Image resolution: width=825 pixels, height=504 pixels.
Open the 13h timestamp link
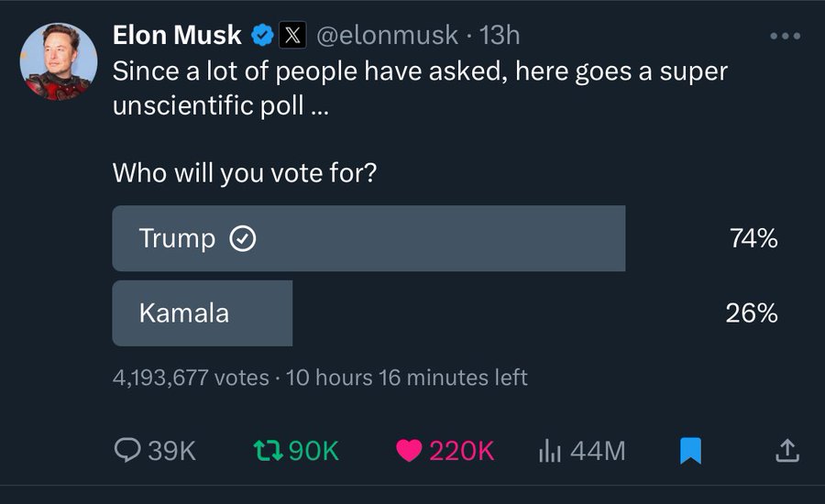point(500,36)
